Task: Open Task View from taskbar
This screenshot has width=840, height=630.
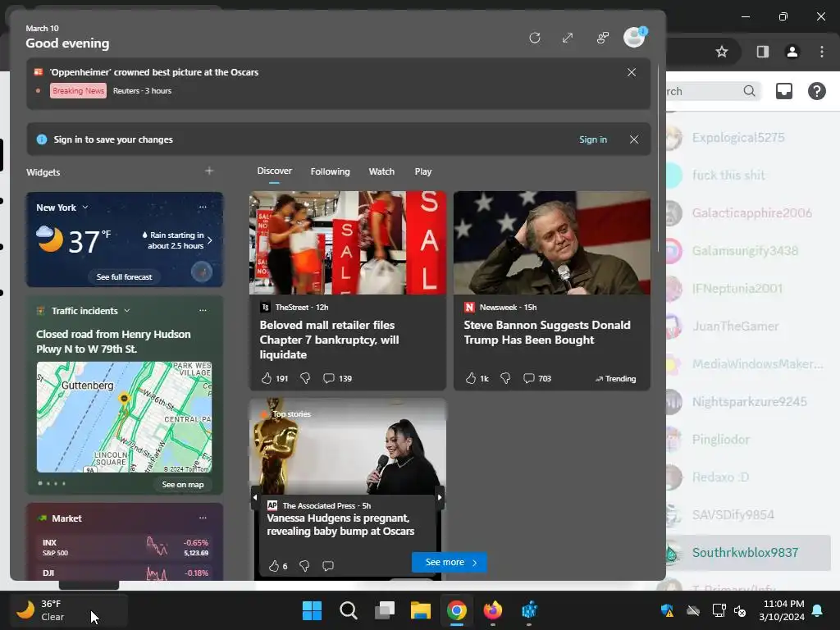Action: click(x=385, y=610)
